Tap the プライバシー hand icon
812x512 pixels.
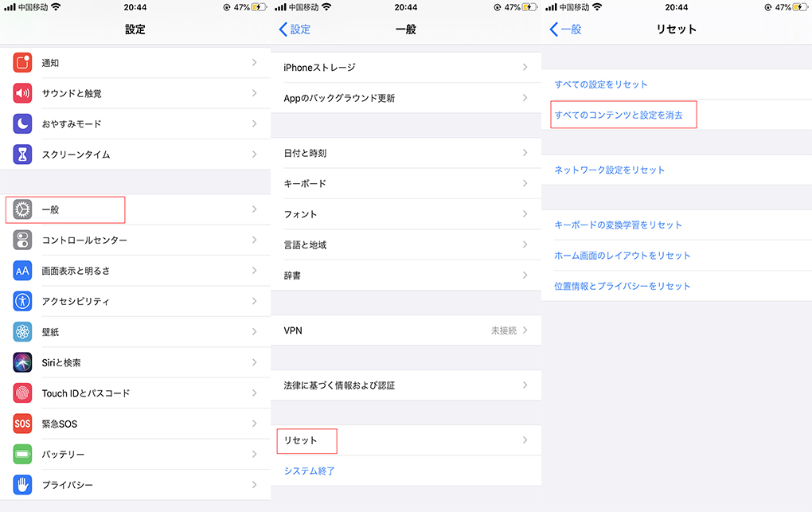click(x=22, y=485)
